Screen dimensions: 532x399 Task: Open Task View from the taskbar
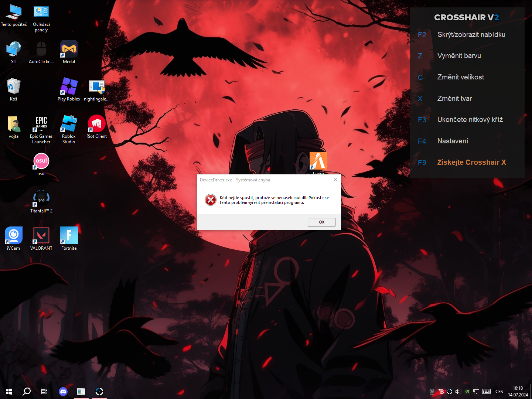[x=44, y=392]
